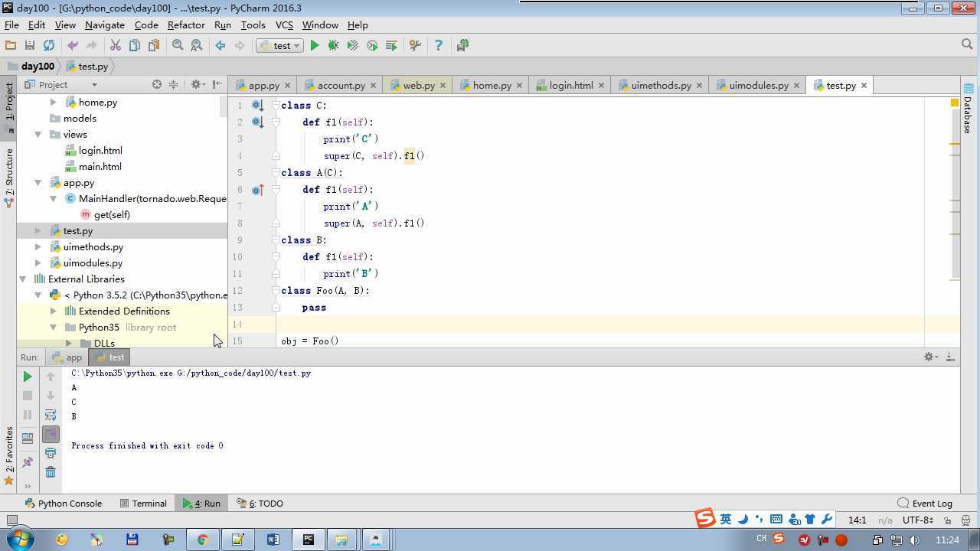
Task: Paste from clipboard using toolbar icon
Action: point(154,46)
